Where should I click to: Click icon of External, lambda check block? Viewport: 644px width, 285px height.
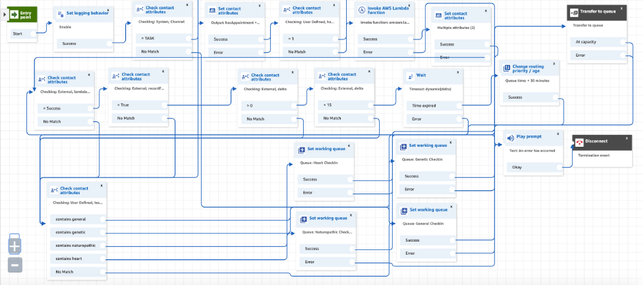click(42, 80)
